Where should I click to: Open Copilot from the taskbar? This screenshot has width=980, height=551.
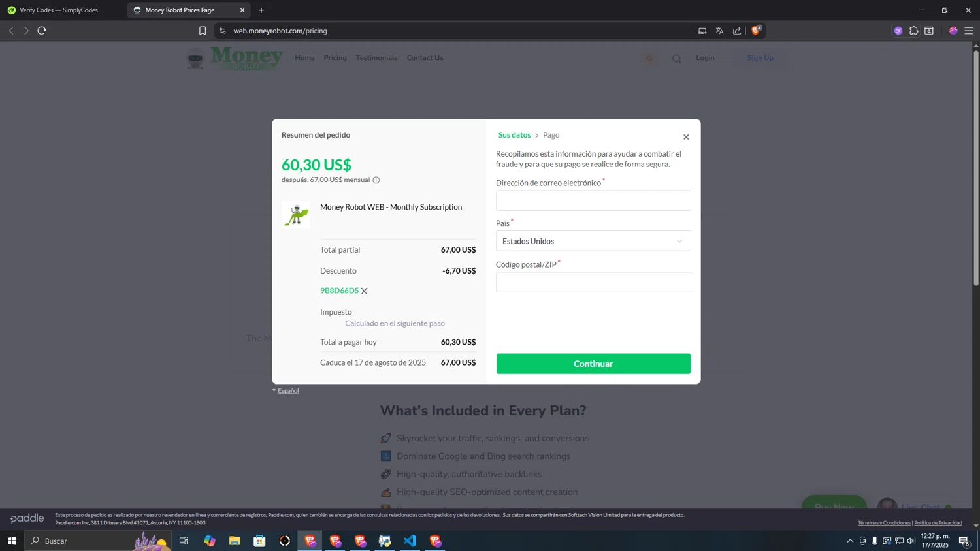click(209, 541)
